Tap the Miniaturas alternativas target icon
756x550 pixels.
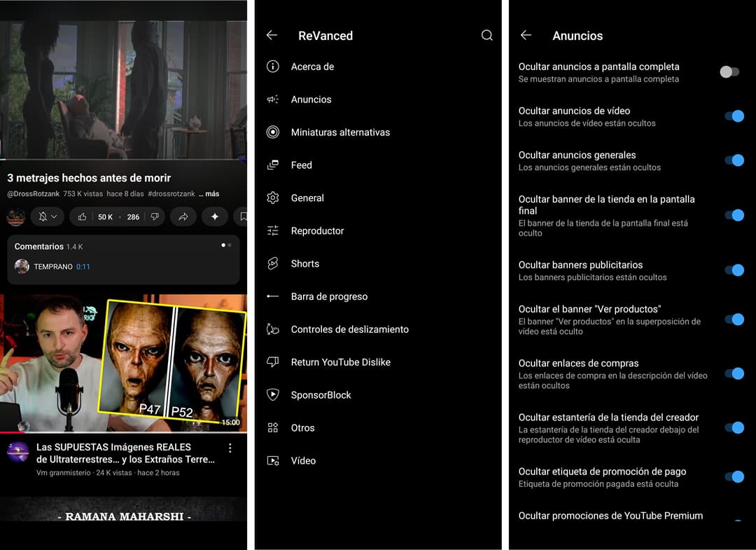[x=273, y=132]
